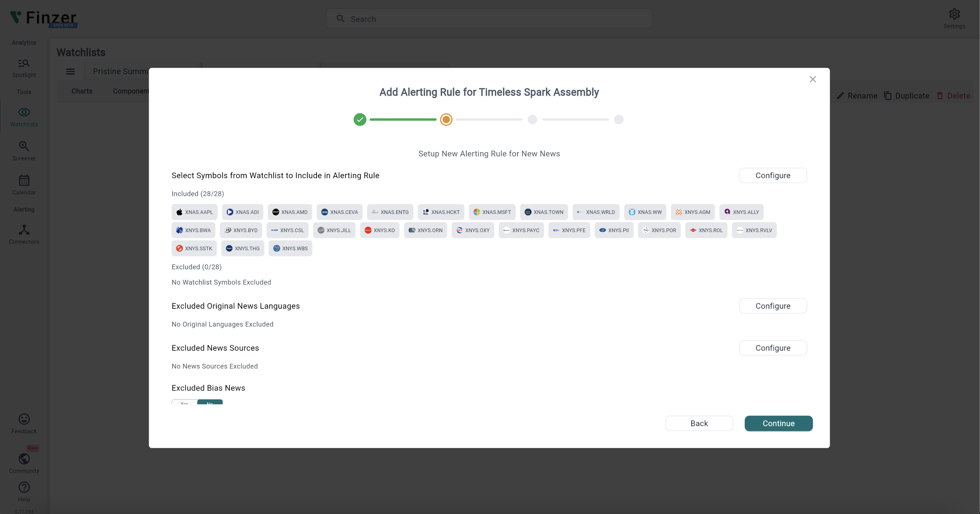Screen dimensions: 980x514
Task: Click the XNAS.ADI symbol chip
Action: (242, 212)
